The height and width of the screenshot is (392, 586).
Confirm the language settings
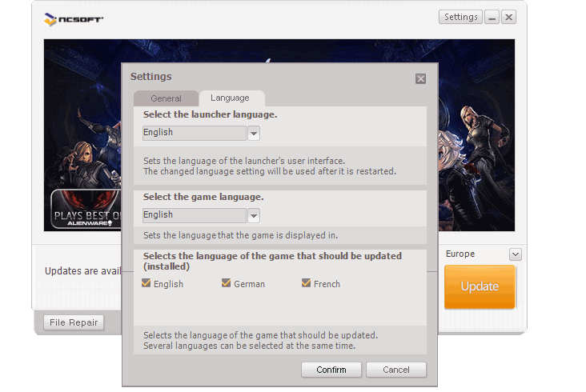pyautogui.click(x=331, y=370)
